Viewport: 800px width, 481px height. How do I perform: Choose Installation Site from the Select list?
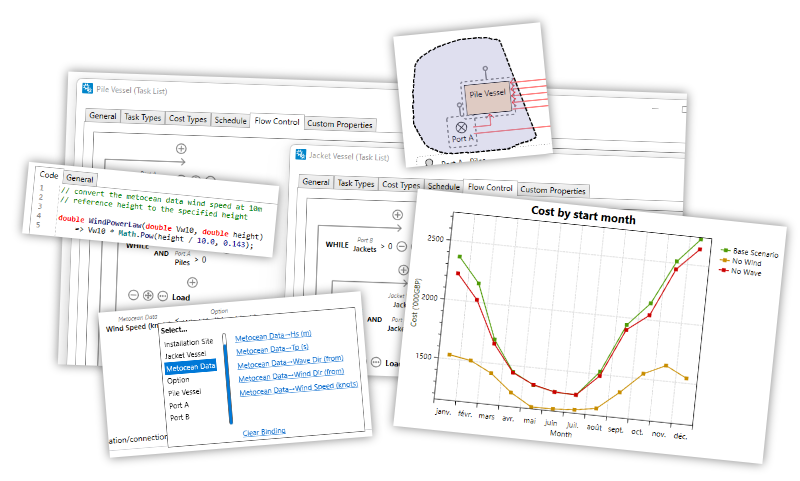tap(190, 343)
